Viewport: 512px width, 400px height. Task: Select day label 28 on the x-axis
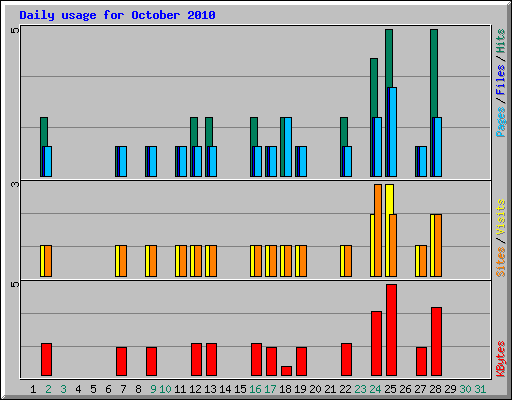[x=435, y=389]
